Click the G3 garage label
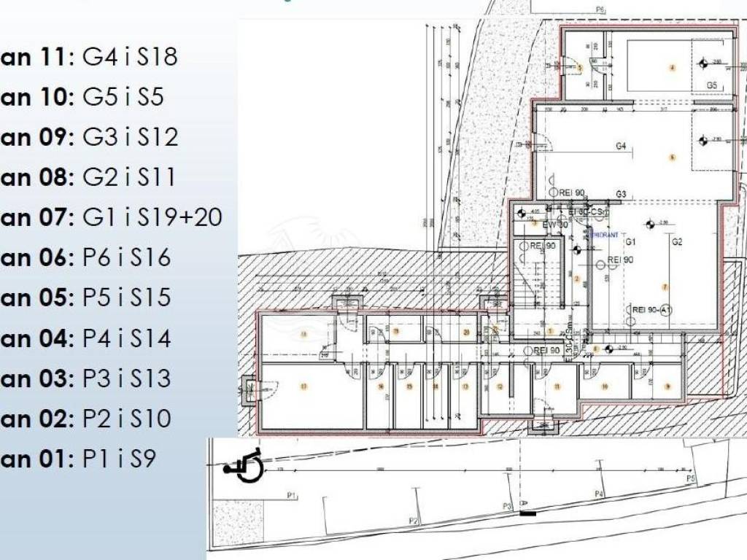Viewport: 747px width, 560px height. tap(621, 194)
